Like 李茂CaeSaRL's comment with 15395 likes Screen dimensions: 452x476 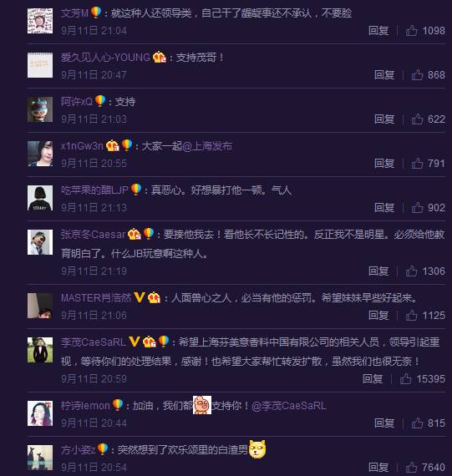[x=406, y=378]
